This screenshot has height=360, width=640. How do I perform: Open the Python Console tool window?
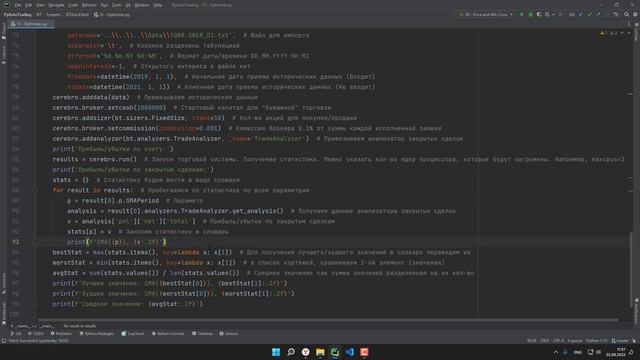click(x=168, y=333)
